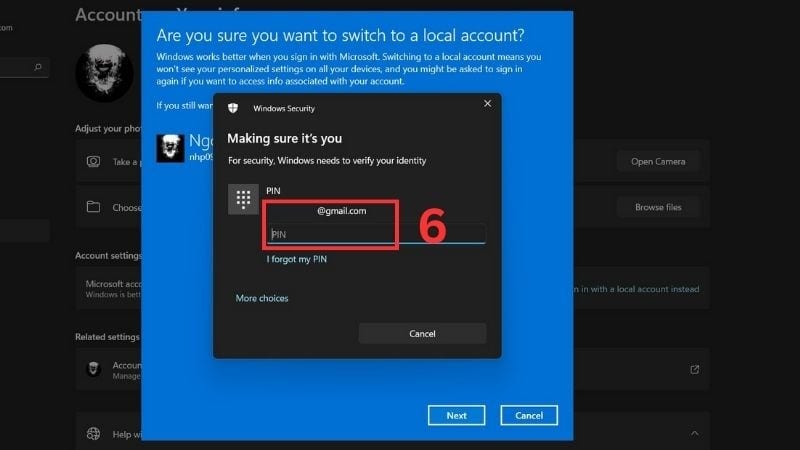
Task: Close the Windows Security dialog with X
Action: [487, 103]
